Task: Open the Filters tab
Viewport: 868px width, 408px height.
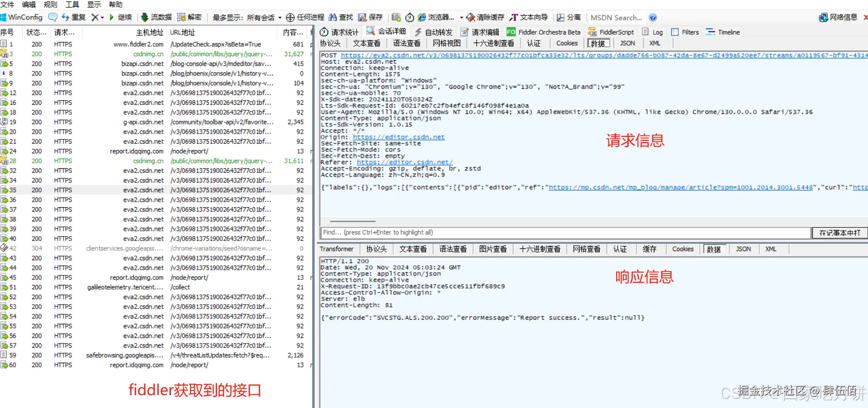Action: point(685,32)
